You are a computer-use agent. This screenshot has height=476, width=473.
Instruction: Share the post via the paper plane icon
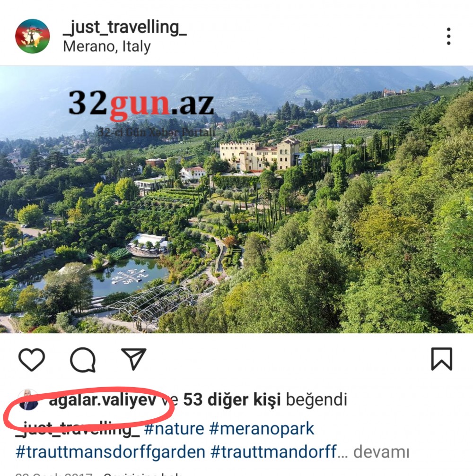134,359
